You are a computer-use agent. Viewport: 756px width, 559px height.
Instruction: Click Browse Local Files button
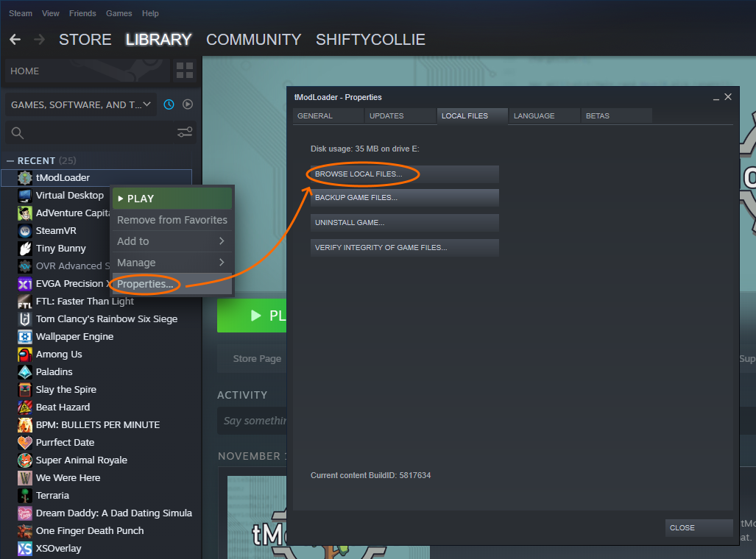tap(405, 174)
